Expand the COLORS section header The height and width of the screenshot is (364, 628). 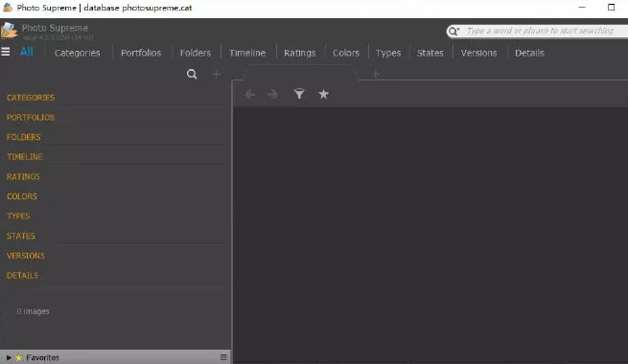[x=22, y=196]
